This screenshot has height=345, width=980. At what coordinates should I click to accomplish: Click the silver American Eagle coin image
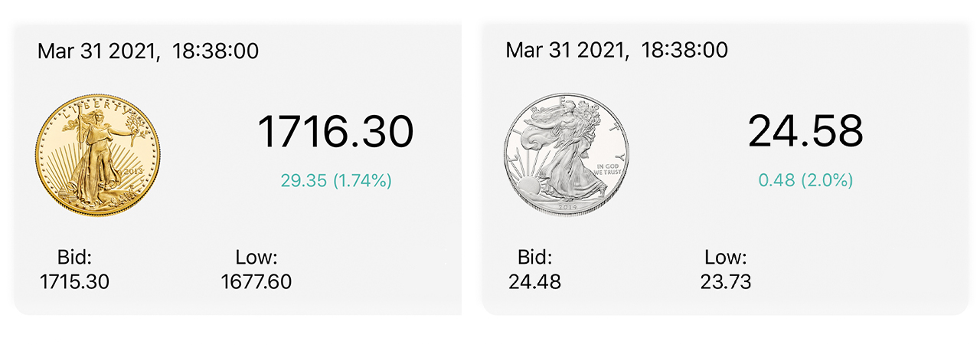pyautogui.click(x=567, y=156)
